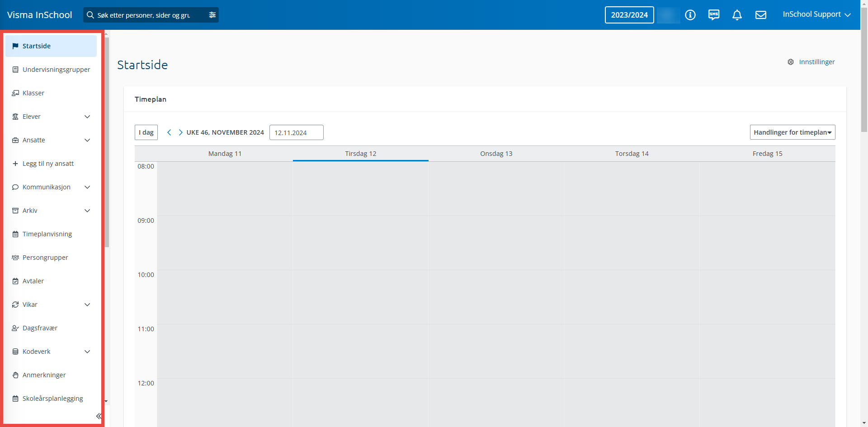This screenshot has height=427, width=868.
Task: Click the I dag button
Action: tap(146, 132)
